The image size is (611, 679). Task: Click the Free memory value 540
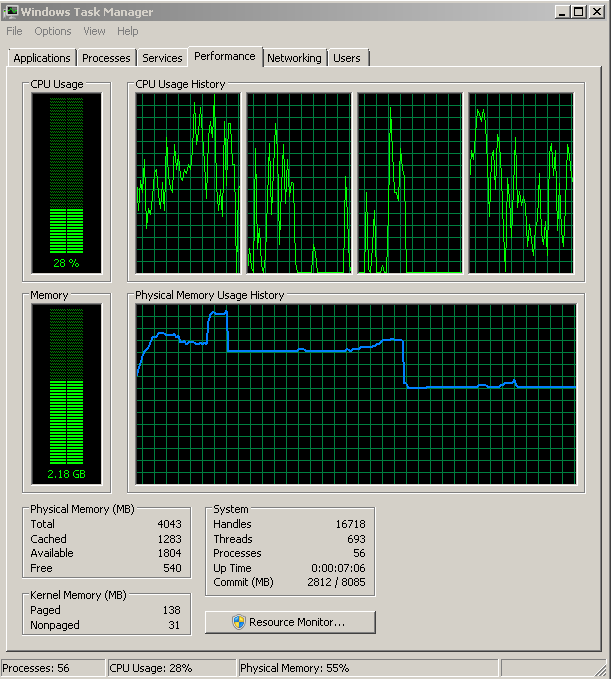click(x=172, y=568)
